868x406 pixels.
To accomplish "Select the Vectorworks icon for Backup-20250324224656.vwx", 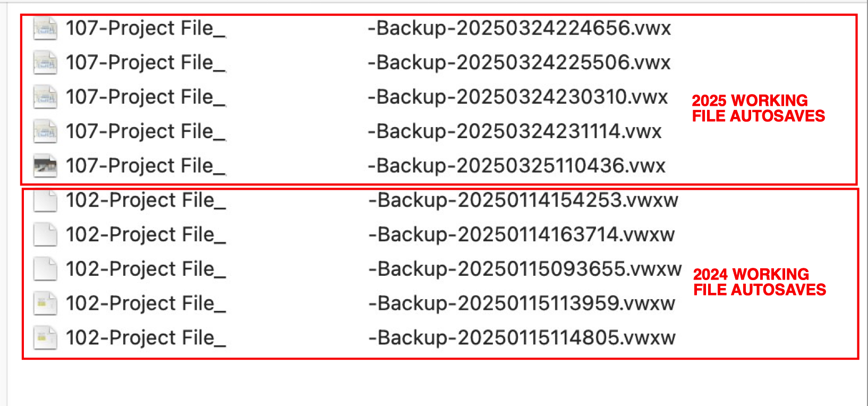I will [45, 29].
